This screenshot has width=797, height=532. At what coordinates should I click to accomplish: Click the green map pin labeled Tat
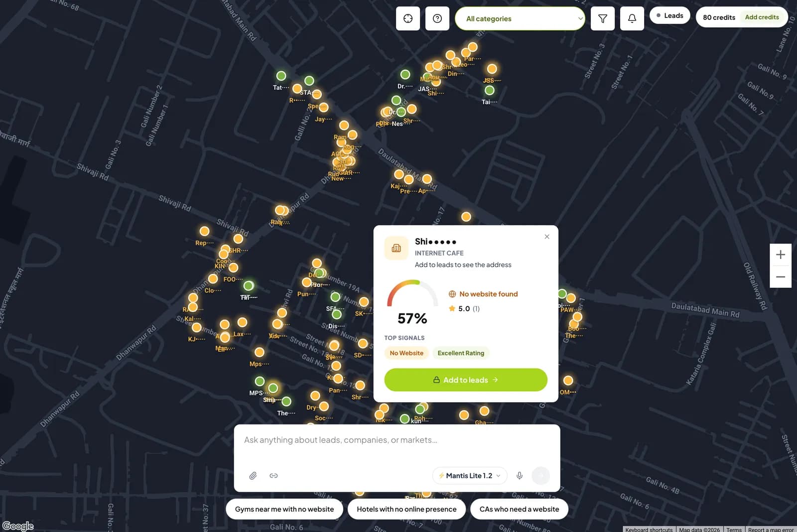pos(281,76)
